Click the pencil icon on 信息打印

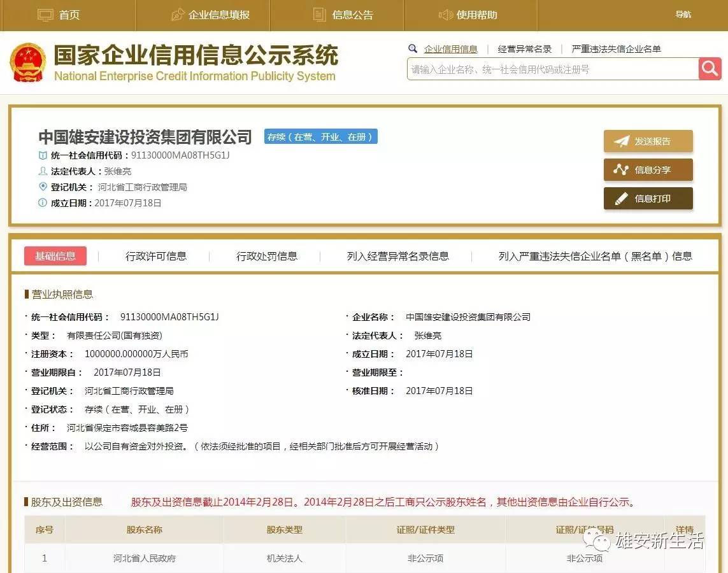[621, 199]
